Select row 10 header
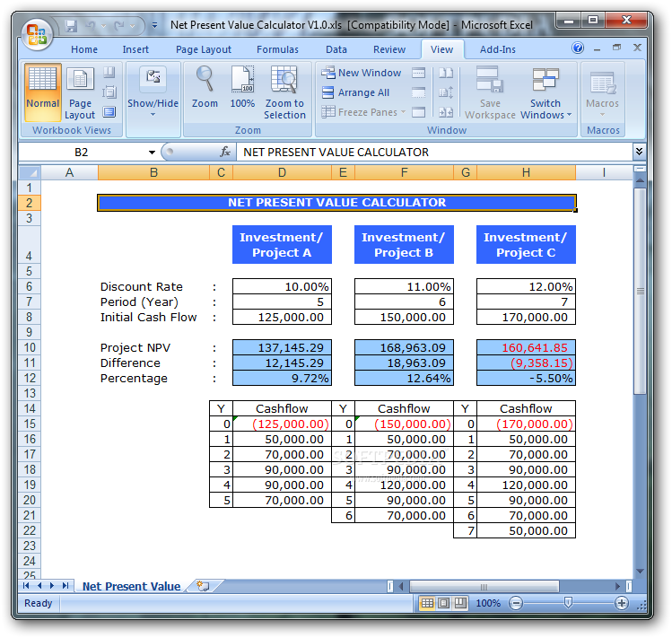The height and width of the screenshot is (638, 672). click(30, 348)
